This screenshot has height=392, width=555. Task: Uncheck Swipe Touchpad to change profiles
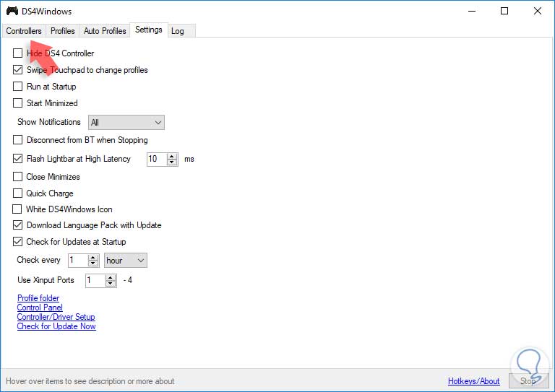17,69
